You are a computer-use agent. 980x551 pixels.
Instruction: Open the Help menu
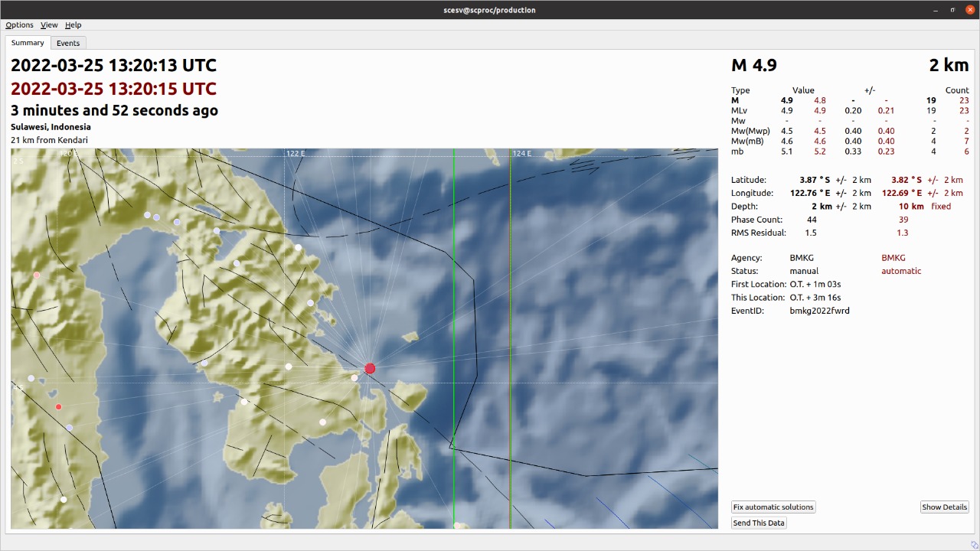73,25
